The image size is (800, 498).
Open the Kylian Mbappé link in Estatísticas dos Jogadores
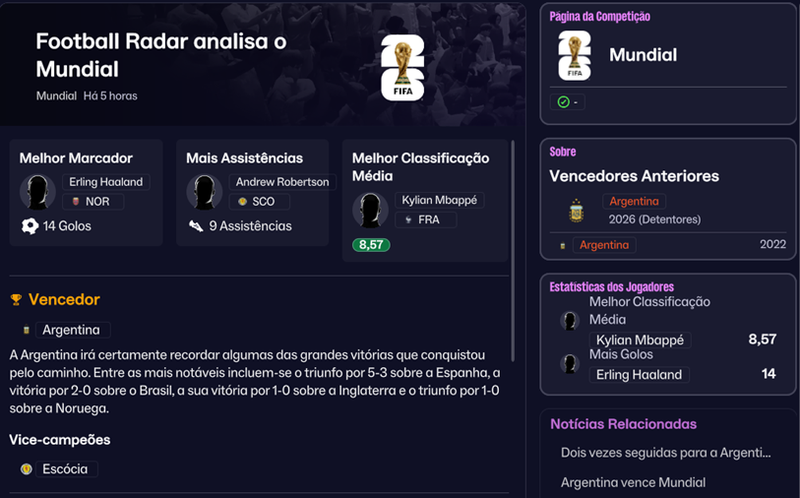click(x=640, y=340)
